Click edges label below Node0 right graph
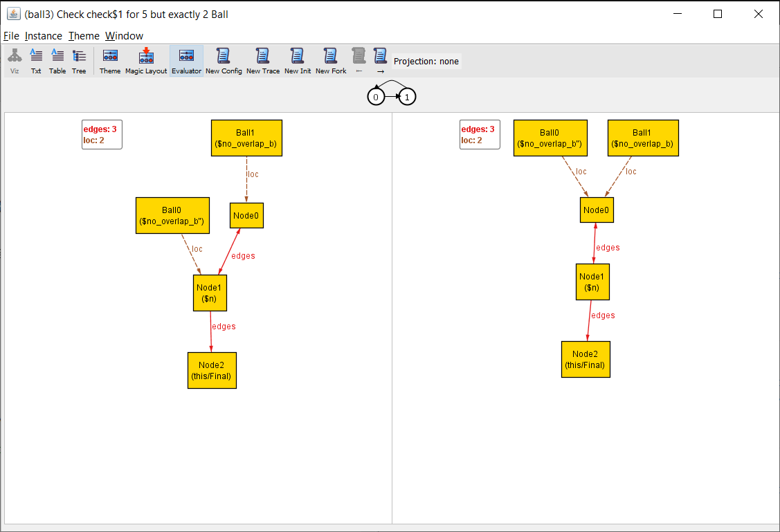The width and height of the screenshot is (780, 532). (608, 248)
